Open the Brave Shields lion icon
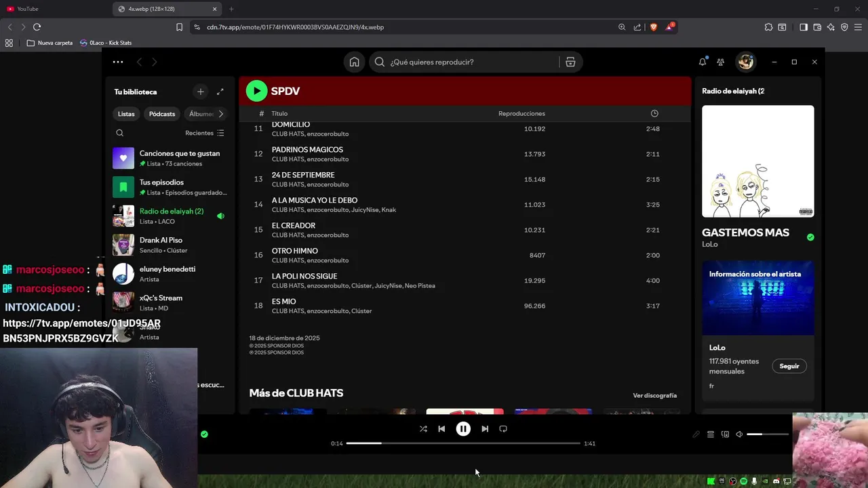 [654, 27]
